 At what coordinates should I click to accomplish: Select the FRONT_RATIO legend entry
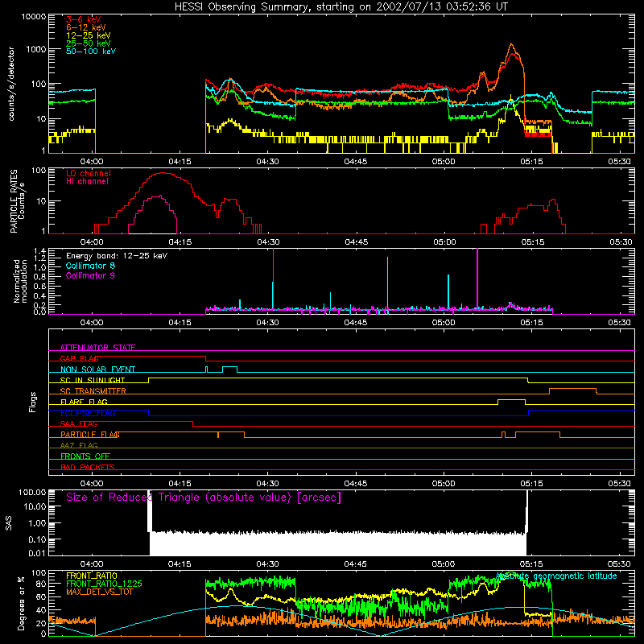tap(92, 576)
